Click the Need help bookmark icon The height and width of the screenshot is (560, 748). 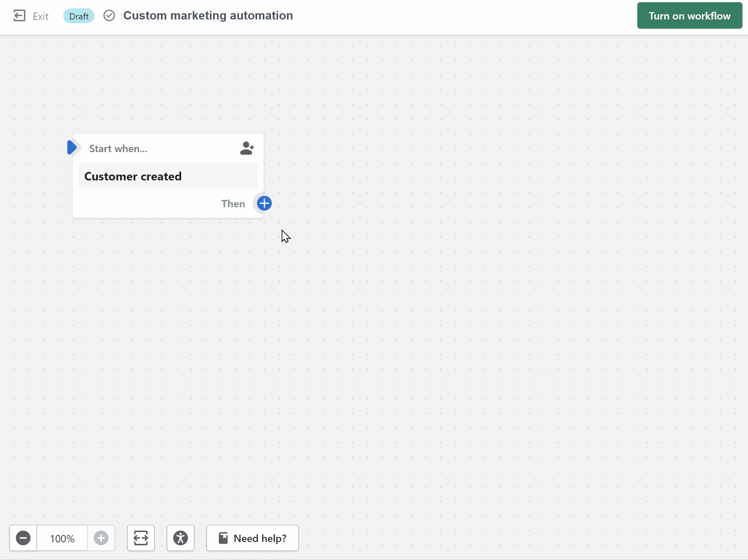pos(224,538)
